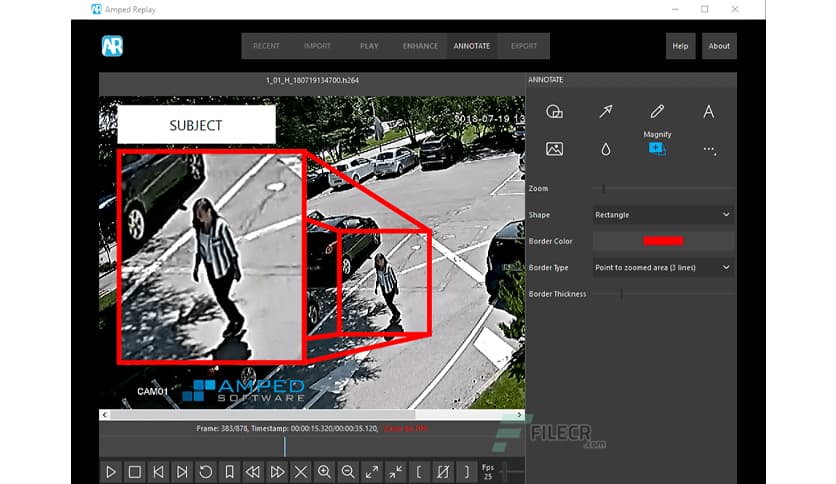Step to the next frame
Screen dimensions: 836x484
click(182, 472)
